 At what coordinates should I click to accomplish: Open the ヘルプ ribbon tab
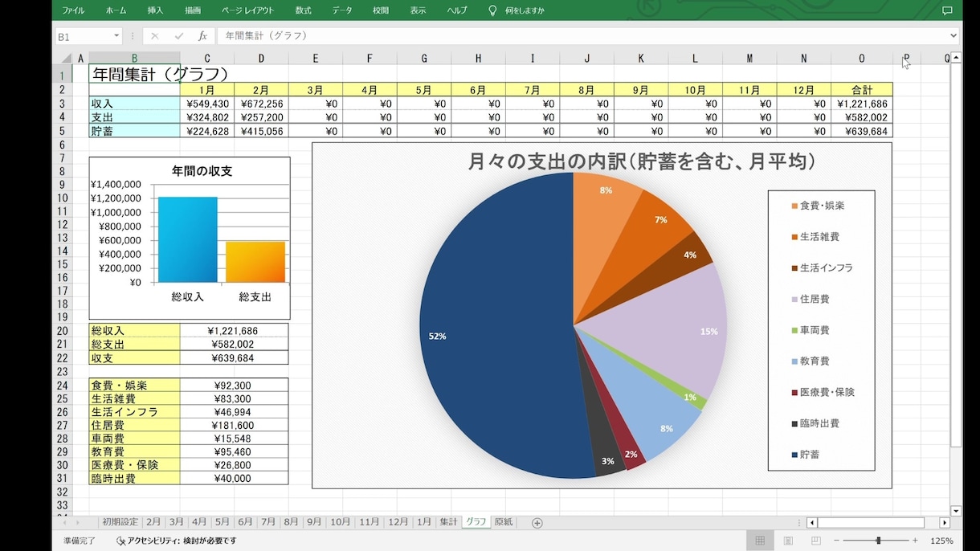(x=457, y=10)
